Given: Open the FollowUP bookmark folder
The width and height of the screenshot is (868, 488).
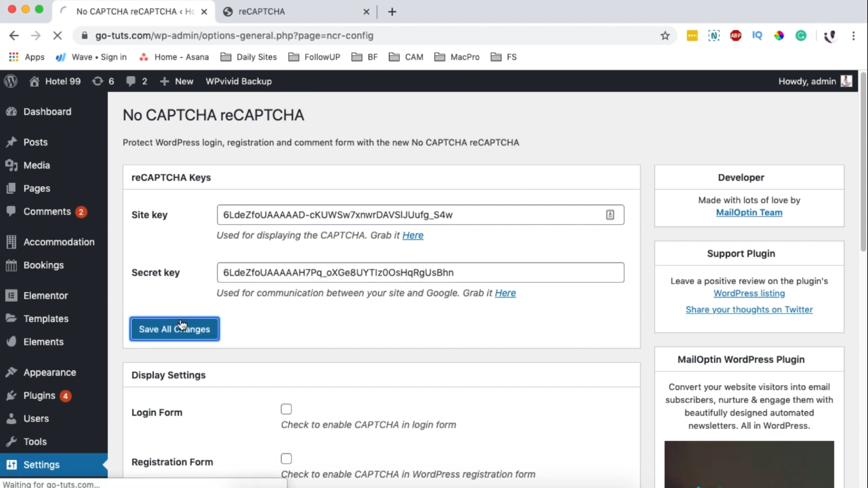Looking at the screenshot, I should [315, 57].
